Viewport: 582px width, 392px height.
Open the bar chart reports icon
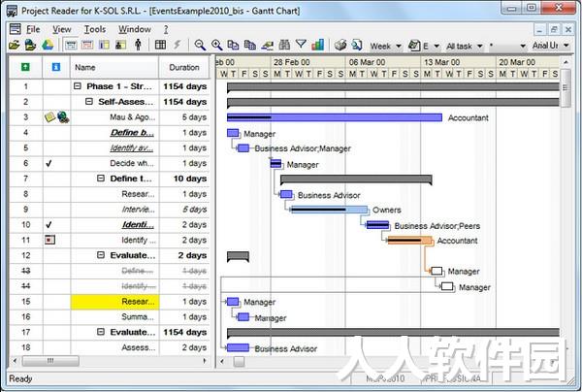[318, 45]
